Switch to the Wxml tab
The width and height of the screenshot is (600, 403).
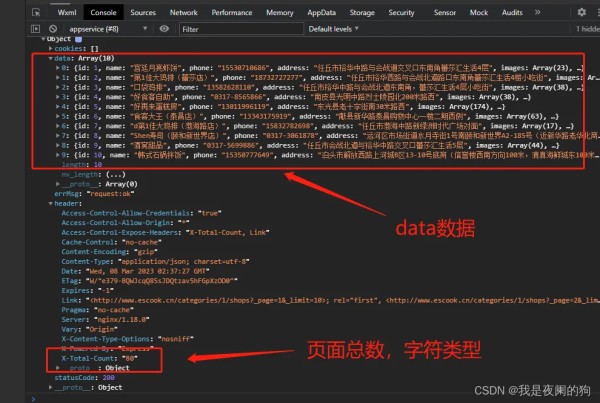pyautogui.click(x=67, y=13)
